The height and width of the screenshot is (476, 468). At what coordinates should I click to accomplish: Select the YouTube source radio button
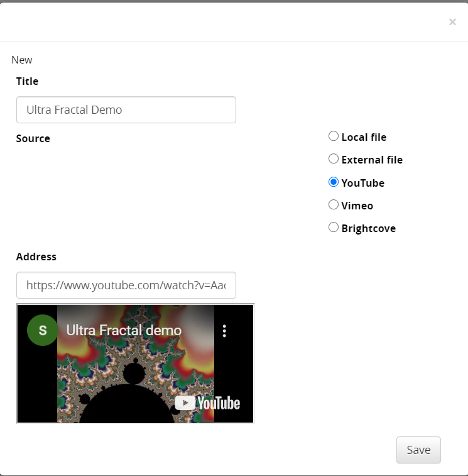click(334, 182)
